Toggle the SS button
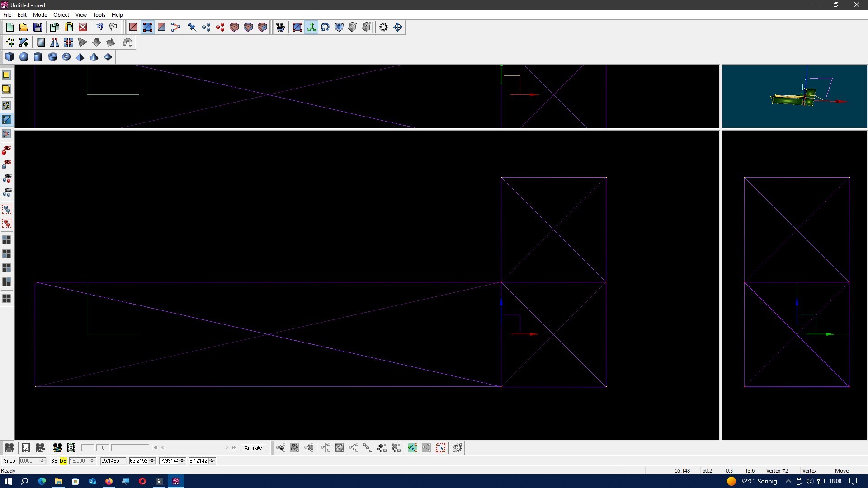 [54, 461]
